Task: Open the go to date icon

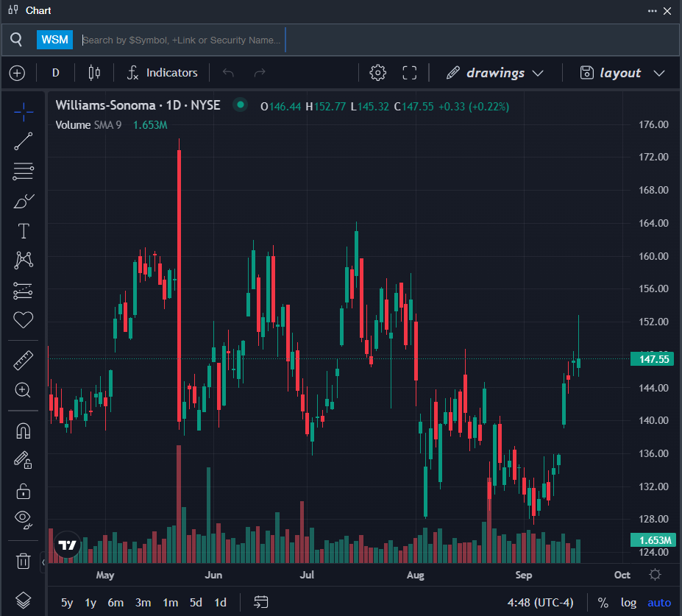Action: (x=261, y=602)
